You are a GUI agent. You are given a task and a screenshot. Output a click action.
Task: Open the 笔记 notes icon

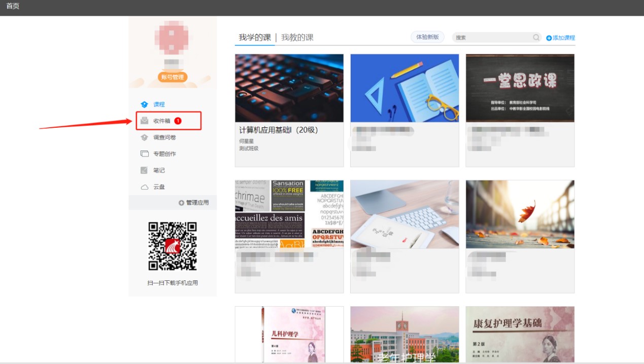[145, 170]
